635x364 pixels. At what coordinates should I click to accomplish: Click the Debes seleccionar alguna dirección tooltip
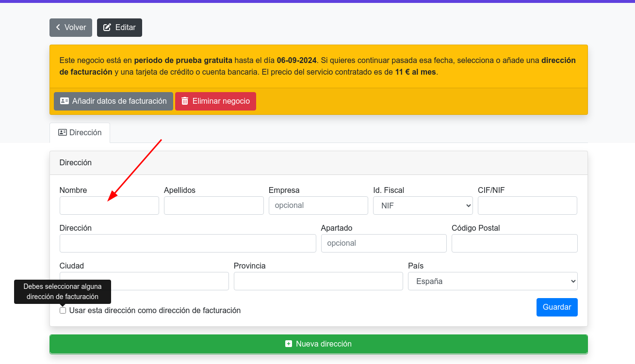click(63, 292)
